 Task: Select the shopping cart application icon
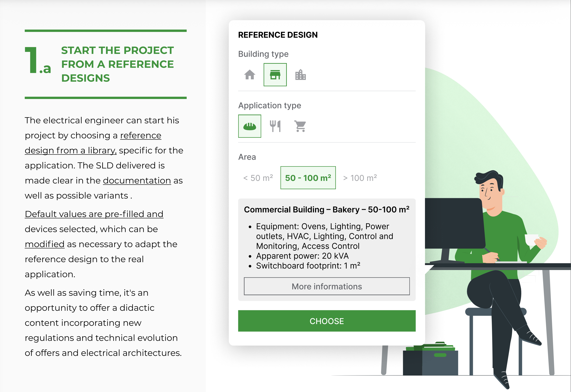pyautogui.click(x=300, y=126)
